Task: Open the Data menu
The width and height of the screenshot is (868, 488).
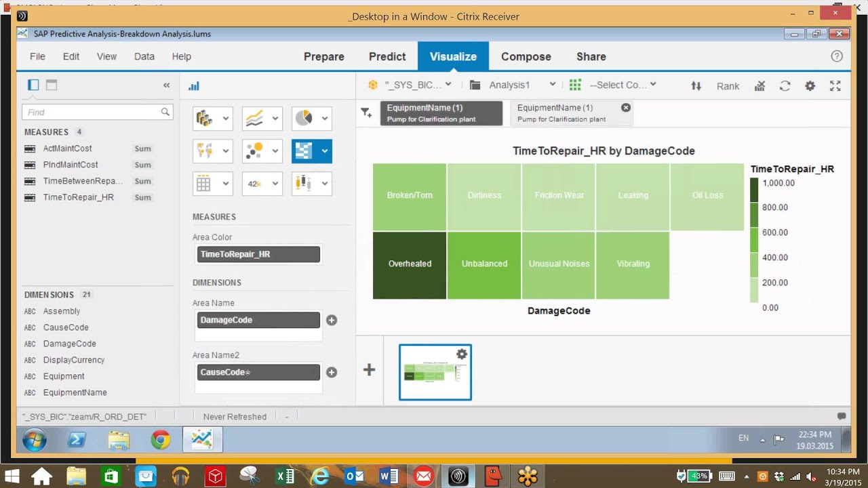Action: (x=144, y=57)
